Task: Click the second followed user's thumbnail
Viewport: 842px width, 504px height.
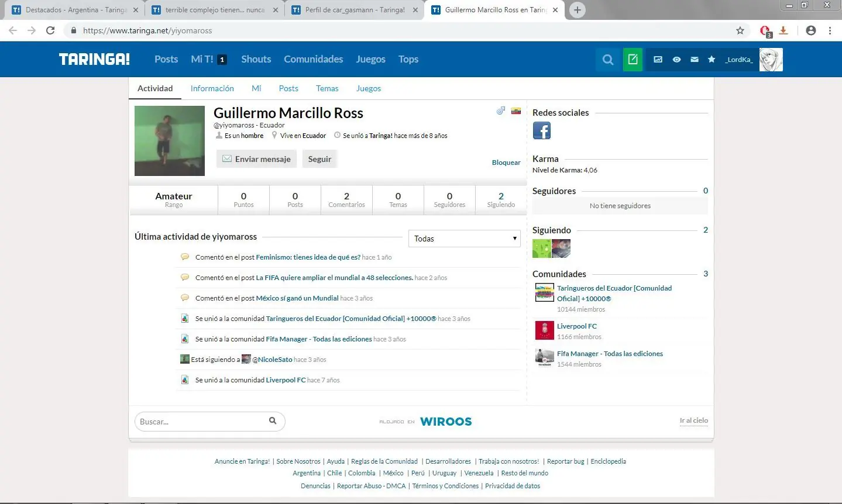Action: point(561,248)
